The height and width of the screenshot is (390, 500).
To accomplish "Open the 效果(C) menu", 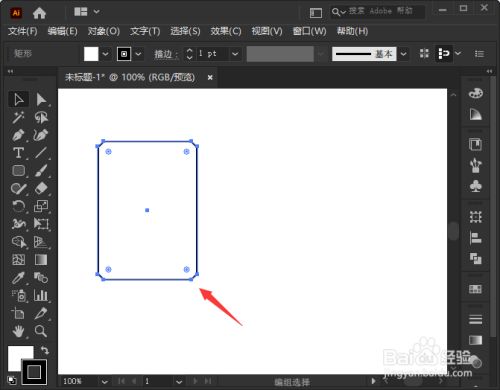I will click(x=226, y=31).
